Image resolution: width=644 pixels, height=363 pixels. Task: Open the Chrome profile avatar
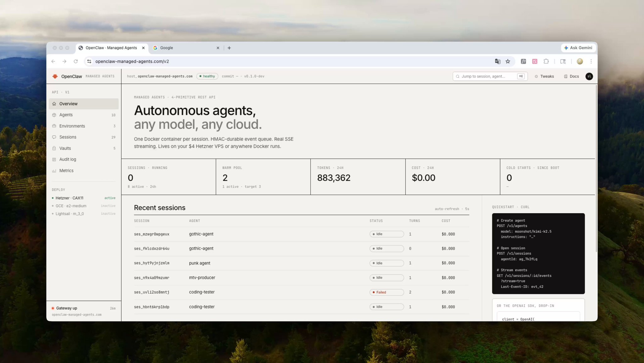(580, 61)
